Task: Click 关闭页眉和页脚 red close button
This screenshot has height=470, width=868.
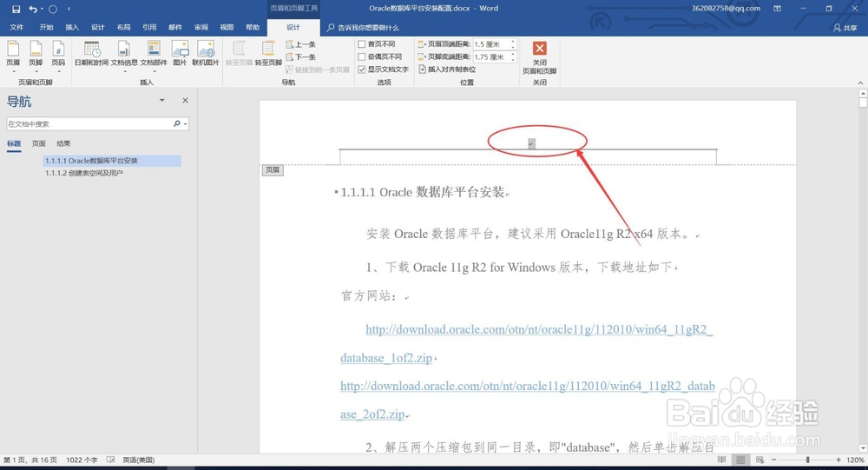Action: 540,57
